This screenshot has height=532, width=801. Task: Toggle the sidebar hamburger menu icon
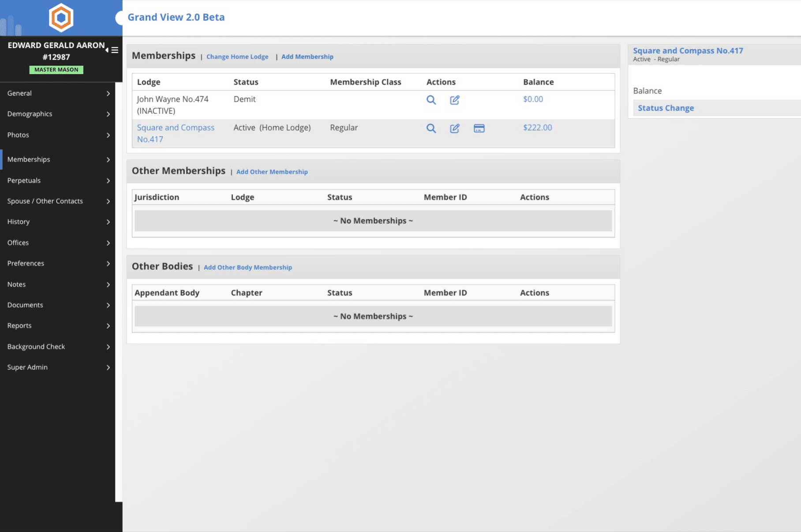point(115,50)
